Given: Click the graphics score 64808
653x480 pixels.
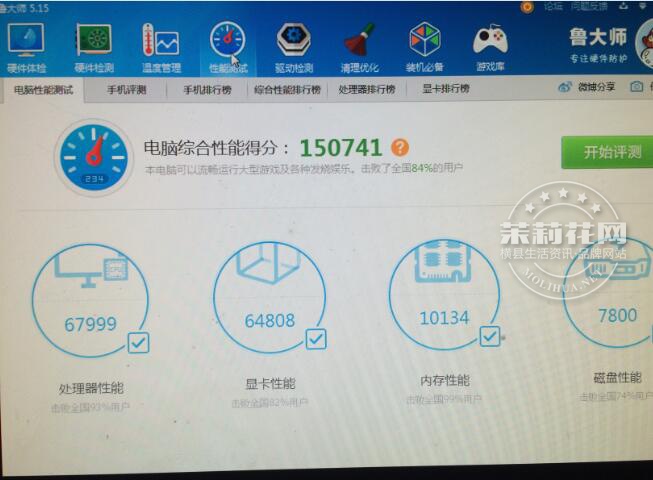Looking at the screenshot, I should point(269,320).
